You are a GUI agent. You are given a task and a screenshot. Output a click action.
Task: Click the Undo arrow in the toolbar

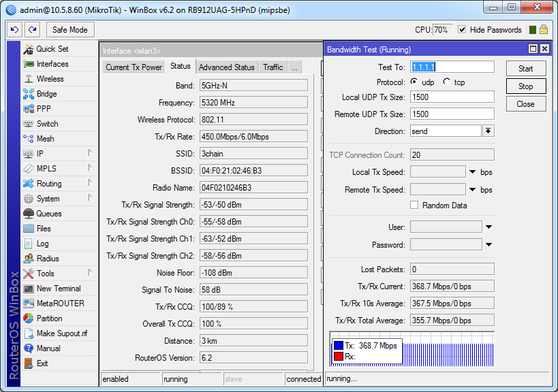point(14,29)
